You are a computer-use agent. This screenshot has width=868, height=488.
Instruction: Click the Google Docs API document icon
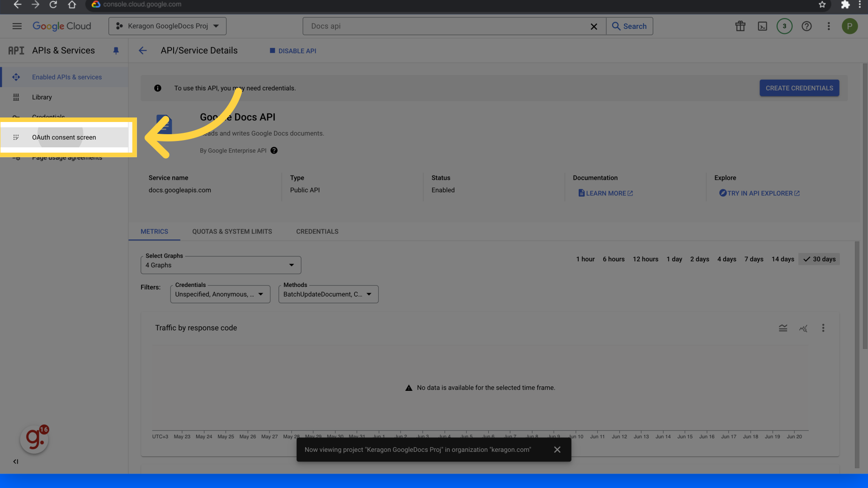coord(164,124)
